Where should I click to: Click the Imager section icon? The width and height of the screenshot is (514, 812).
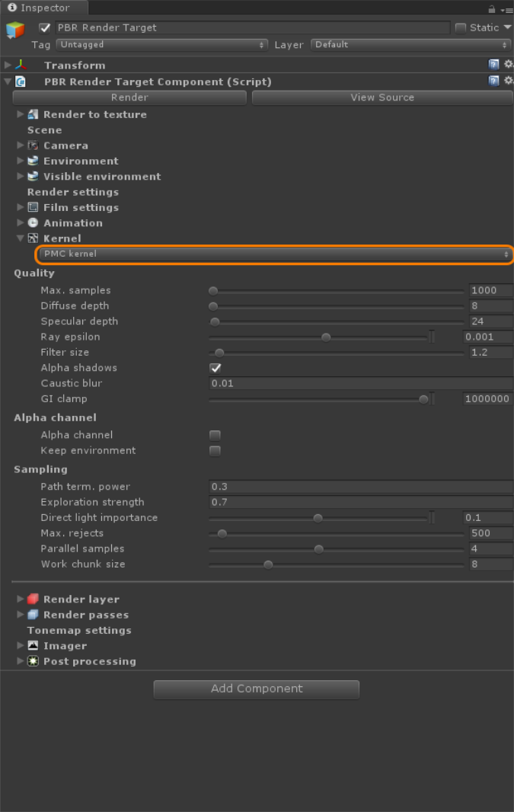34,646
